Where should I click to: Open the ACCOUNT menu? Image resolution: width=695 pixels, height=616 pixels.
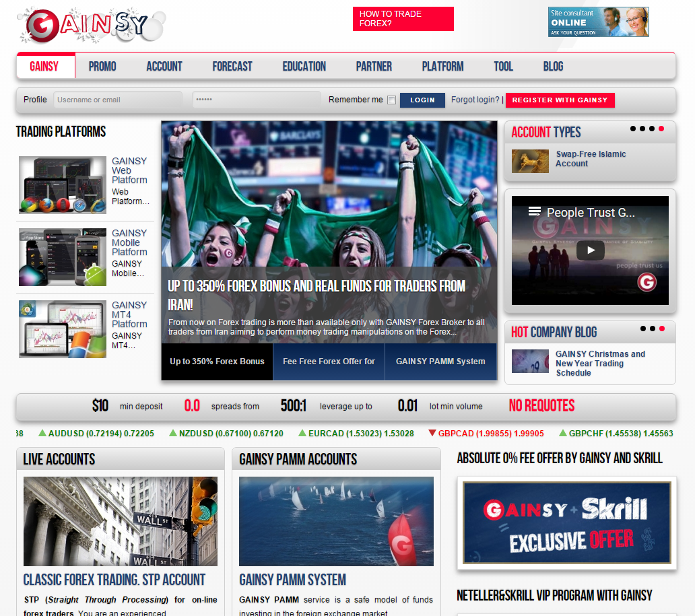point(164,67)
